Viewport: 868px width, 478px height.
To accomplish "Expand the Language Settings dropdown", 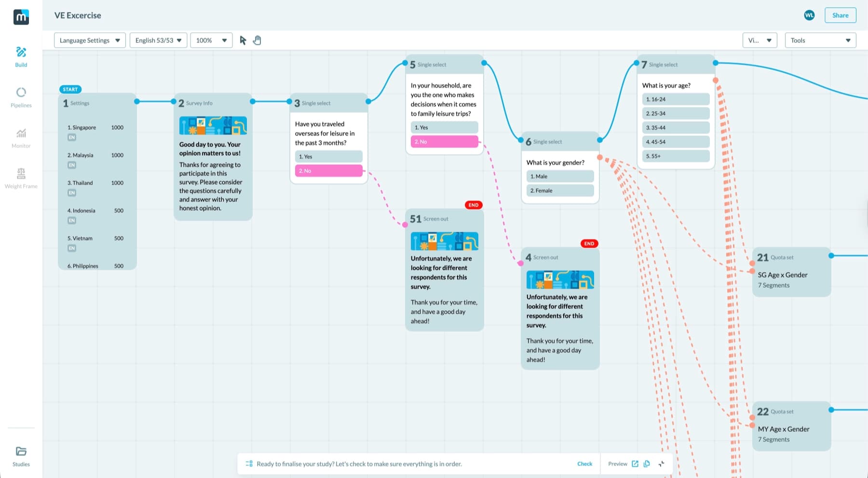I will coord(89,40).
